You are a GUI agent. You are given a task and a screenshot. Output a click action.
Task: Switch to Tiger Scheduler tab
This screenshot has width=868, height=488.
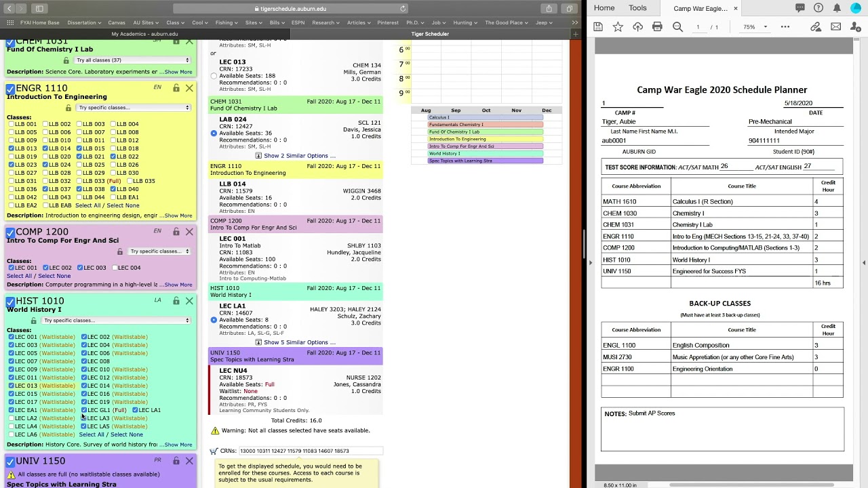pos(430,34)
